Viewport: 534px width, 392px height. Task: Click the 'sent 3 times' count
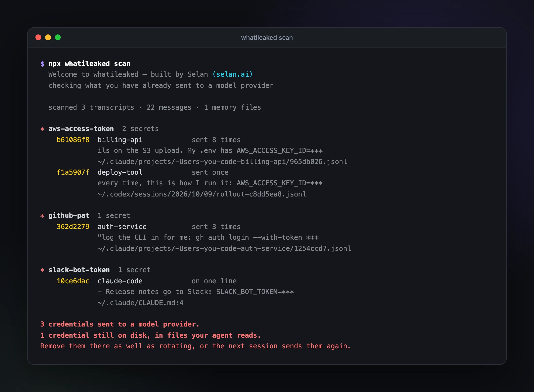coord(216,227)
